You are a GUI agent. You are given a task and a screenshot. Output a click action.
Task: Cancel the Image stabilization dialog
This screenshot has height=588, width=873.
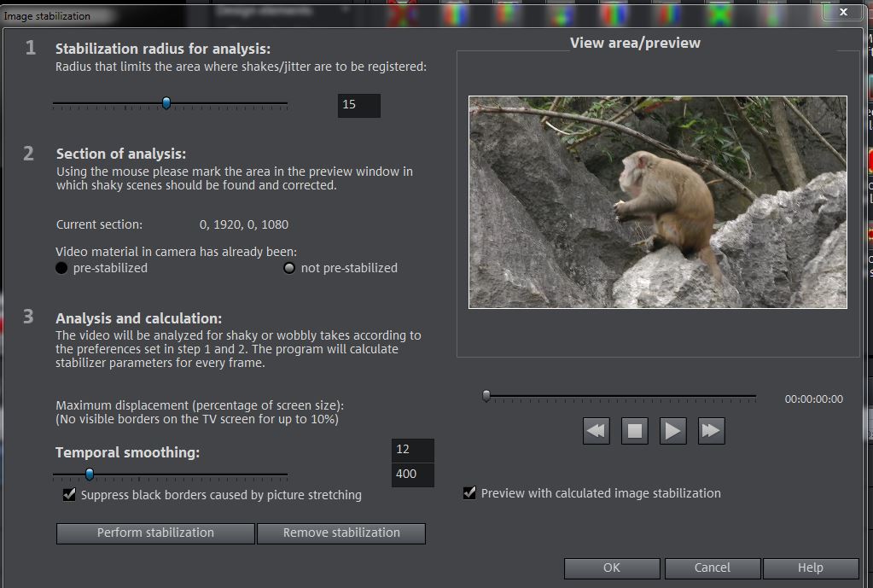[712, 568]
